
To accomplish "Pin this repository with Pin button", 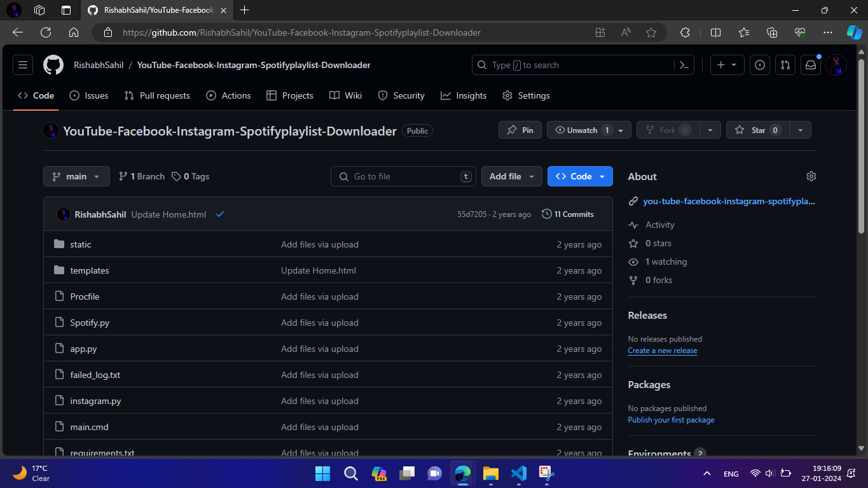I will point(520,130).
